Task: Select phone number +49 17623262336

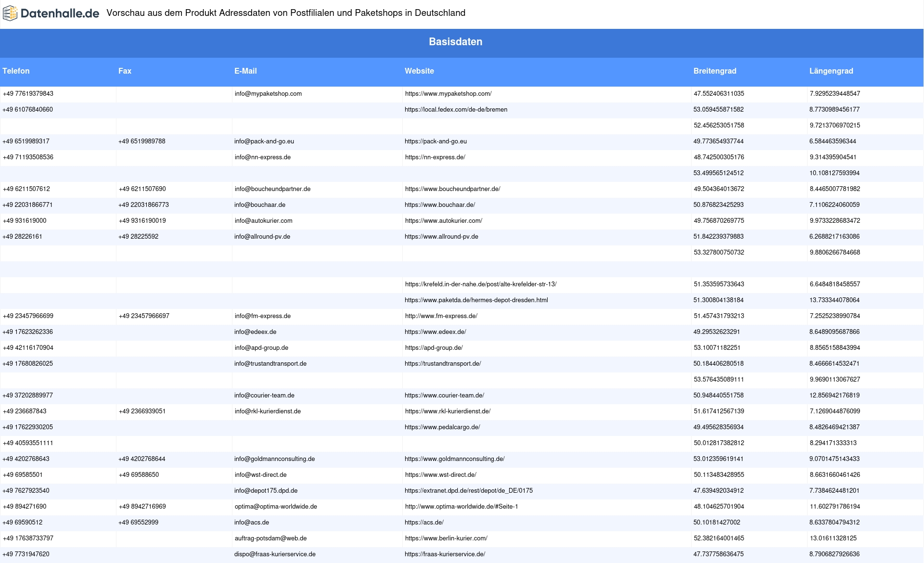Action: (27, 332)
